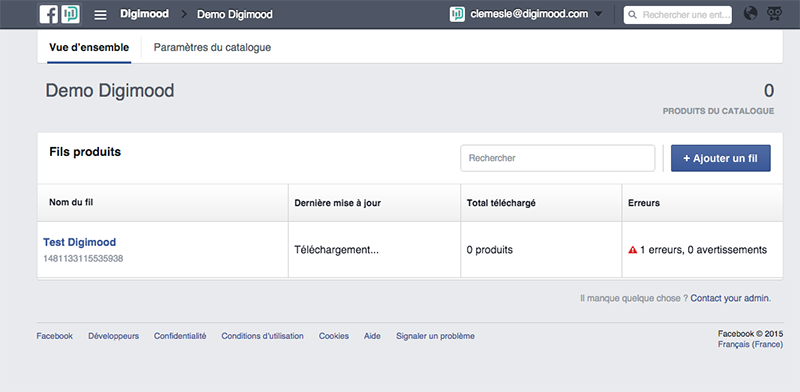Click the Rechercher field in Fils produits
This screenshot has width=800, height=392.
point(558,158)
